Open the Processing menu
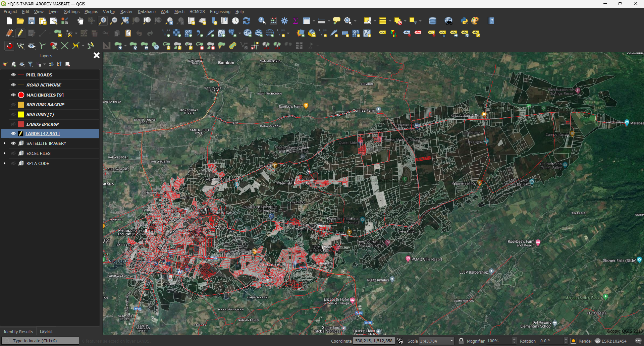Viewport: 644px width, 346px height. point(220,11)
